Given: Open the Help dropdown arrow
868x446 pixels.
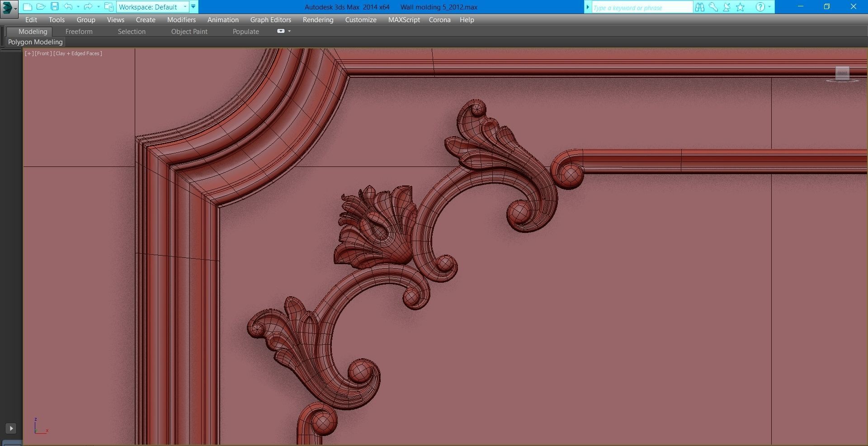Looking at the screenshot, I should 769,7.
